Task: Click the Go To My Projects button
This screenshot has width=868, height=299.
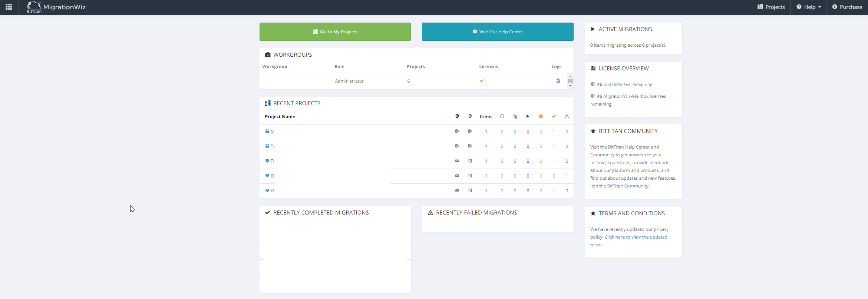Action: (335, 32)
